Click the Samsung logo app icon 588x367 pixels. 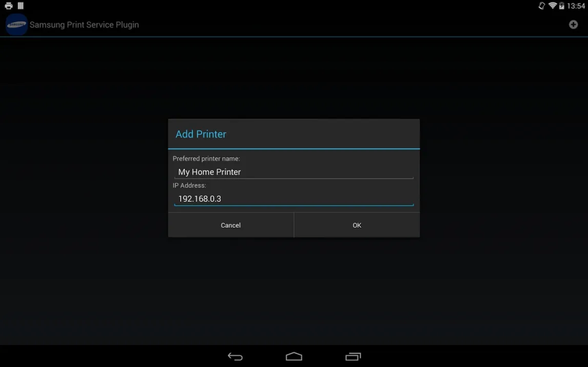[x=16, y=25]
